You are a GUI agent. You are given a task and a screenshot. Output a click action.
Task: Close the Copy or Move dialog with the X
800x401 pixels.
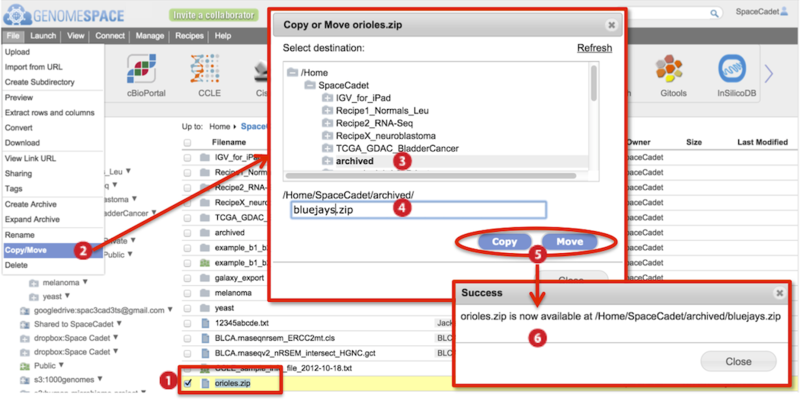611,25
